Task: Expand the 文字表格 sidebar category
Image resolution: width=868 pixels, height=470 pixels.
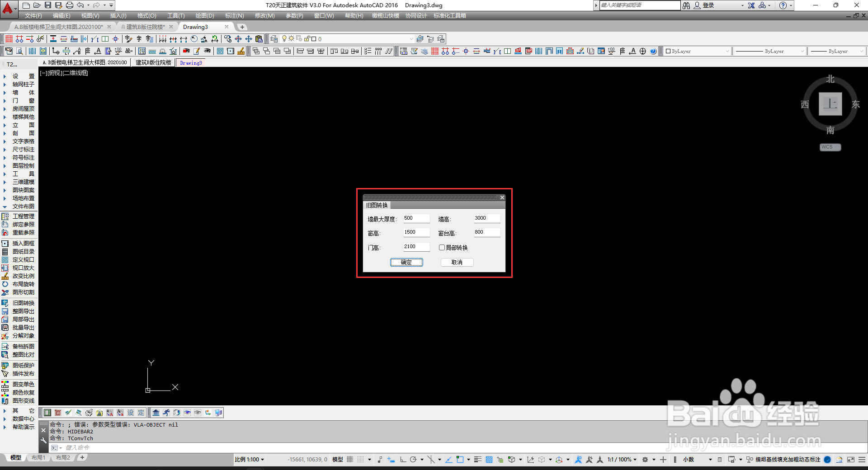Action: [19, 141]
